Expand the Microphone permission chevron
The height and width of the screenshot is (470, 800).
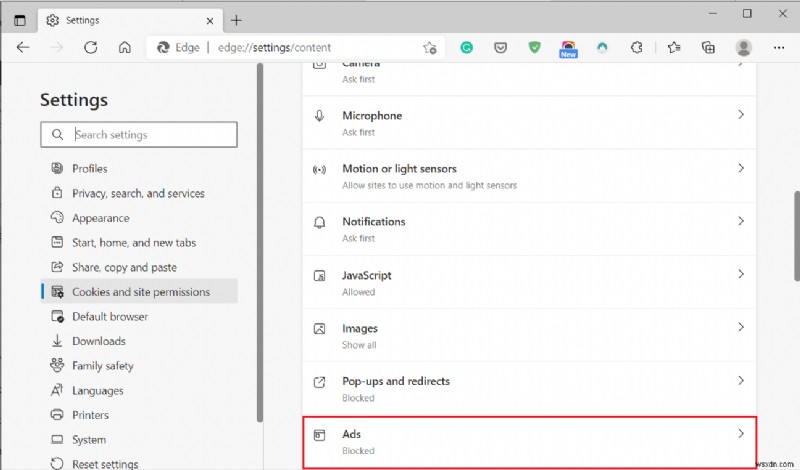[741, 115]
